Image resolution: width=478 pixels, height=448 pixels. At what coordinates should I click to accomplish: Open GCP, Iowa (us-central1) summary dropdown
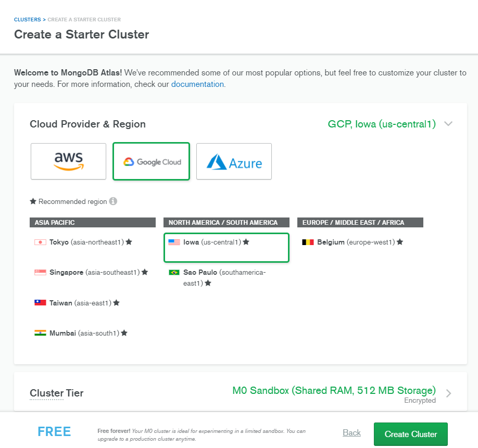[x=382, y=124]
